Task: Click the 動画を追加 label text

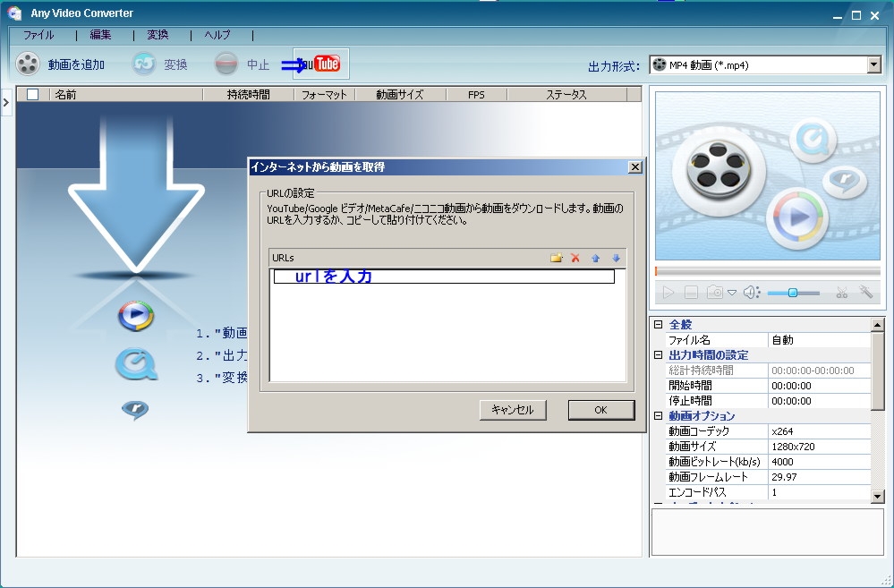Action: pyautogui.click(x=76, y=64)
